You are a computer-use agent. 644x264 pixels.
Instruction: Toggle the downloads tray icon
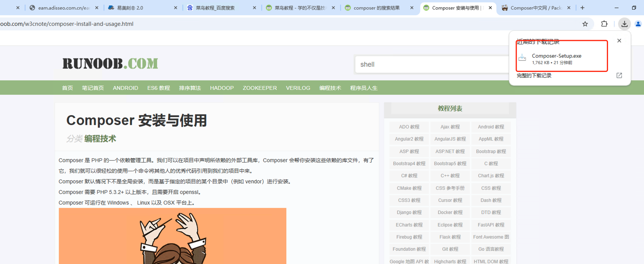coord(624,24)
